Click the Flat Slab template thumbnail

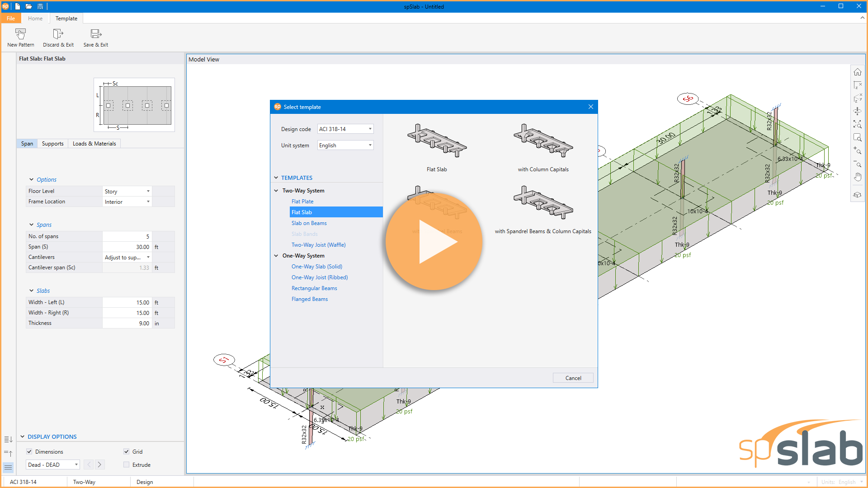tap(437, 141)
